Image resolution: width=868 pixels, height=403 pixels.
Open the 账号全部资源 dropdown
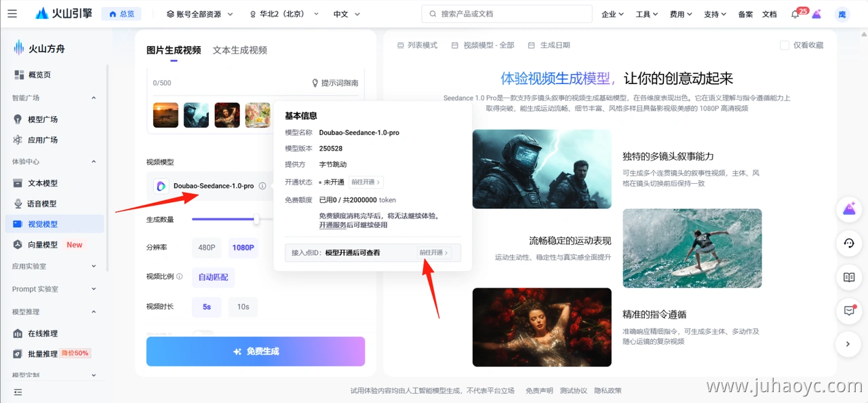[x=200, y=14]
